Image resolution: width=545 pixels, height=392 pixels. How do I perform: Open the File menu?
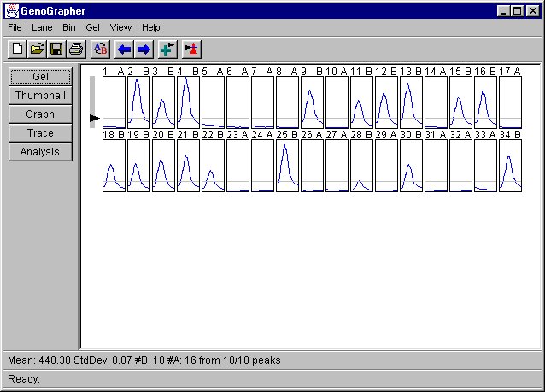click(15, 27)
